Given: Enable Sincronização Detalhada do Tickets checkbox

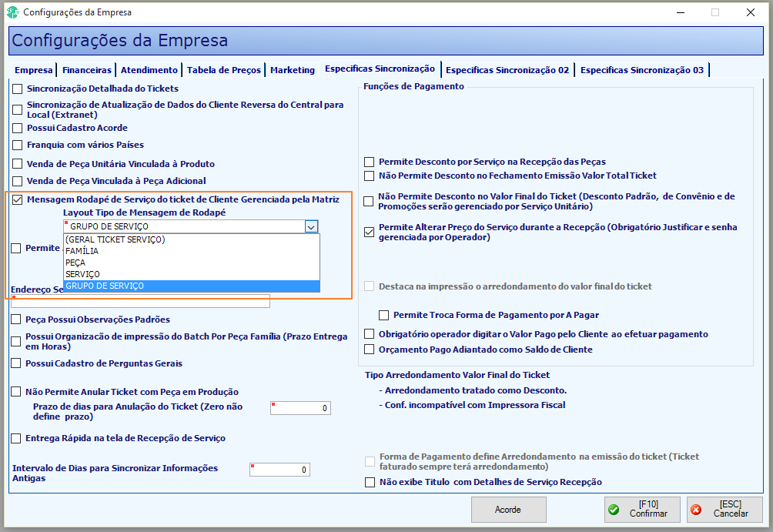Looking at the screenshot, I should 17,89.
